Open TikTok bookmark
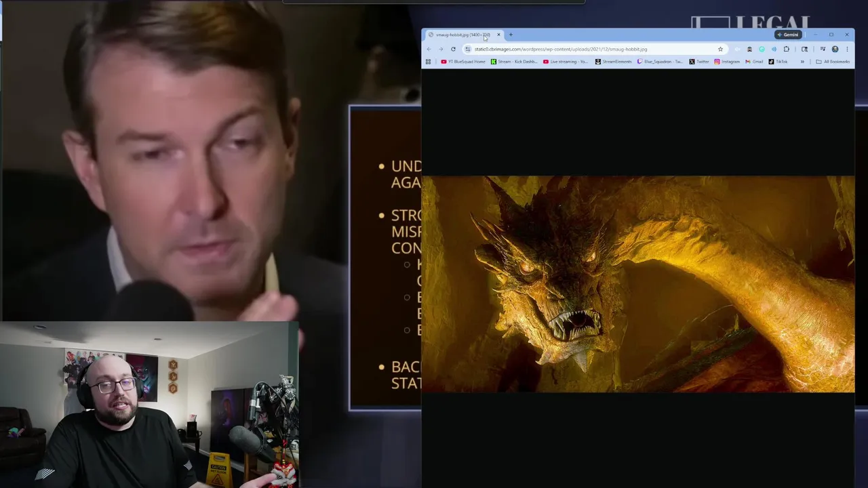This screenshot has height=488, width=868. [778, 62]
